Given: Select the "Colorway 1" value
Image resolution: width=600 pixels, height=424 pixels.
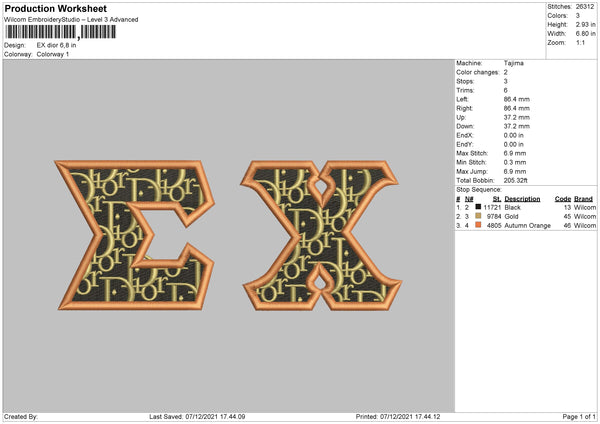Looking at the screenshot, I should tap(53, 54).
